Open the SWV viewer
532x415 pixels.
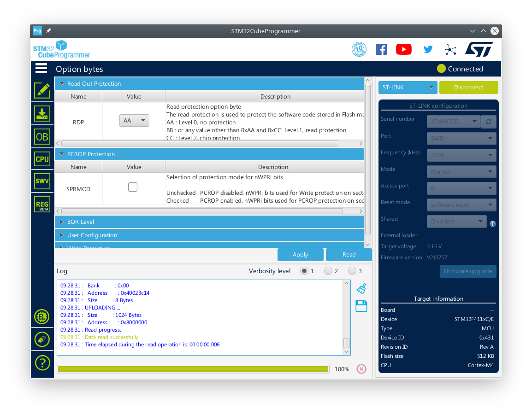[42, 181]
